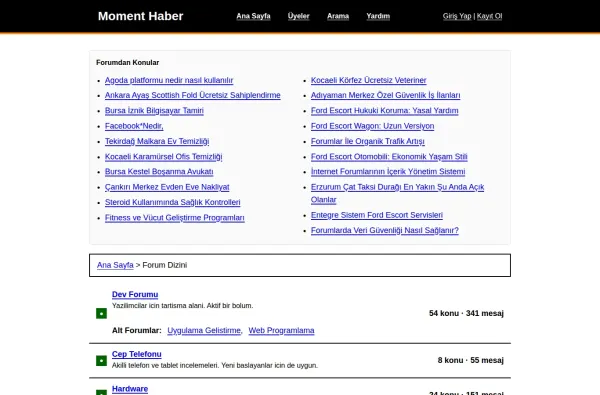Image resolution: width=600 pixels, height=395 pixels.
Task: Open the Arama menu item
Action: 338,16
